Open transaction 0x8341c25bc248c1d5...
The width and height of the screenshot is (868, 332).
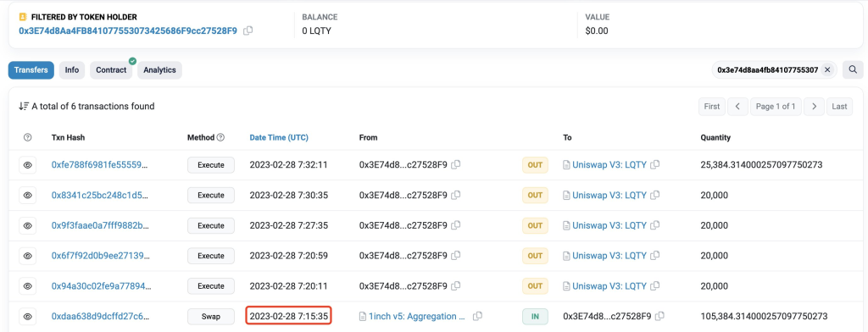click(x=100, y=196)
